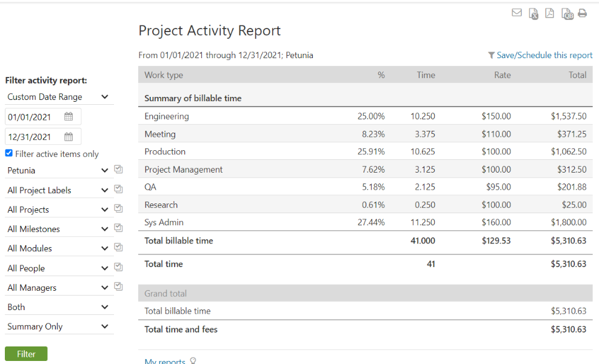
Task: Open the Custom Date Range dropdown
Action: (x=58, y=97)
